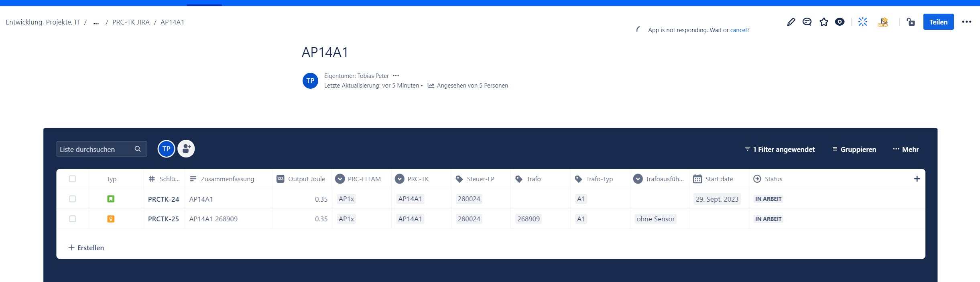Open the inline comments icon

pos(807,22)
